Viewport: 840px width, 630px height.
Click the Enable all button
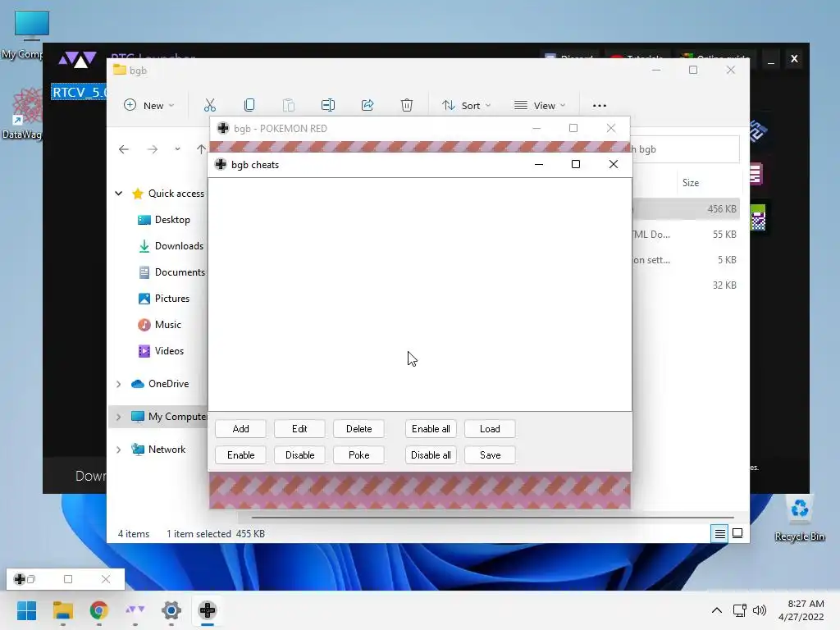(431, 428)
